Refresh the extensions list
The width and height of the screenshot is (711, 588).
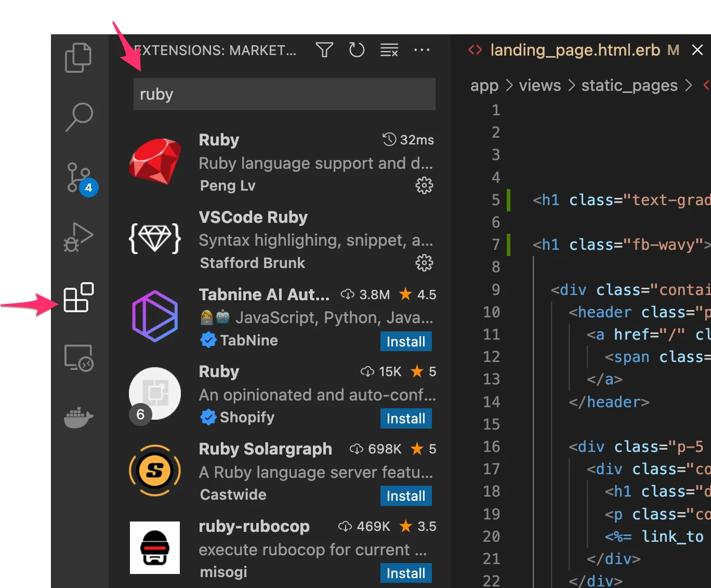point(357,50)
